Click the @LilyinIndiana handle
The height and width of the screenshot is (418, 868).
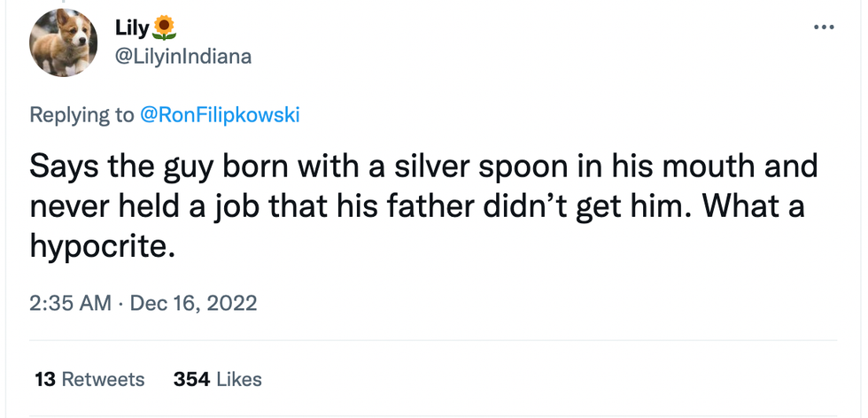183,57
